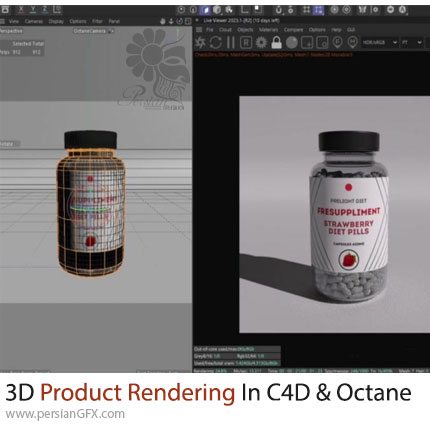The image size is (430, 427).
Task: Open the viewport Options menu
Action: point(78,21)
